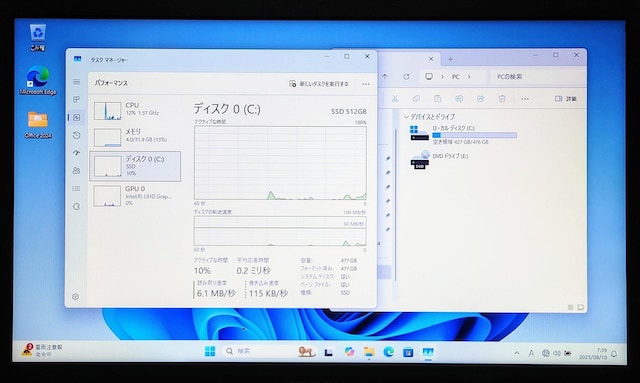The width and height of the screenshot is (640, 383).
Task: Switch to the Processes page in Task Manager
Action: [x=76, y=100]
